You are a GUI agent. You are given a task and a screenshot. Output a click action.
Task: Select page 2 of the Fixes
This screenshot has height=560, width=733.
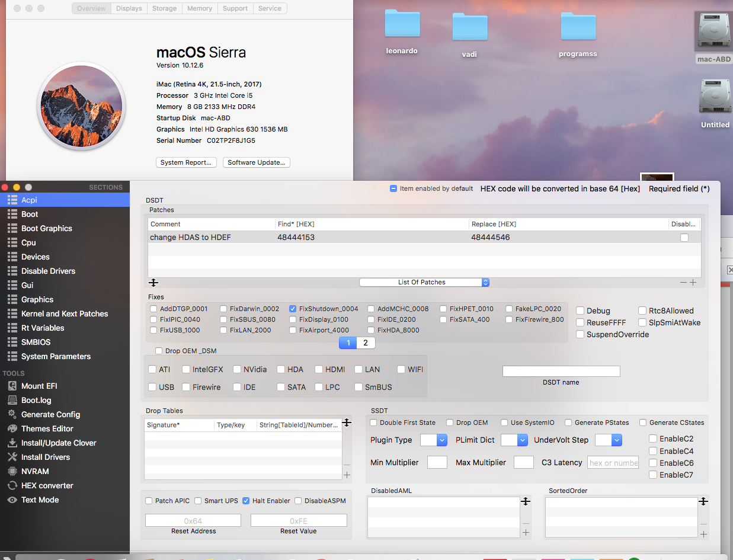click(x=366, y=343)
